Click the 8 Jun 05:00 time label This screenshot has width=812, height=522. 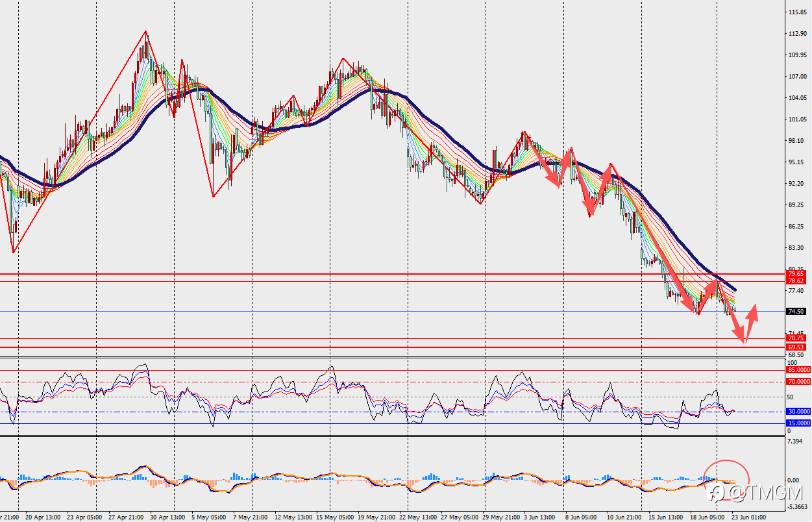coord(582,517)
